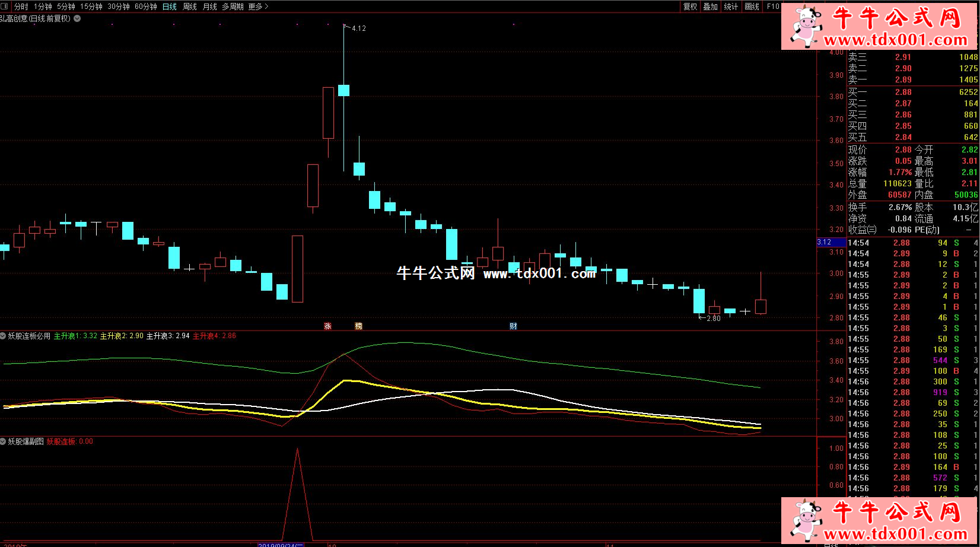Click the orange 榜 event marker

point(358,326)
